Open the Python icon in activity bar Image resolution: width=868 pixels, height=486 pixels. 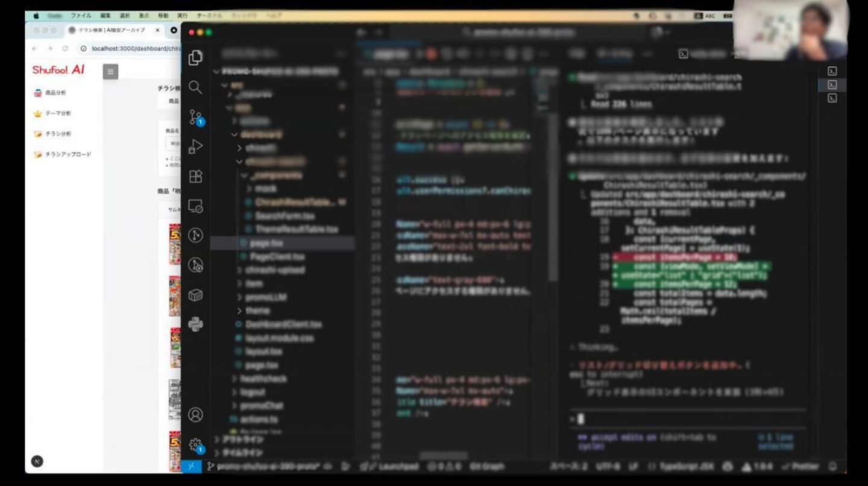[x=195, y=324]
